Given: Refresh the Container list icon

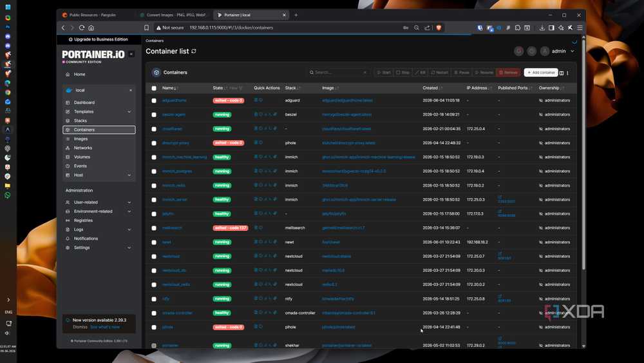Looking at the screenshot, I should [194, 52].
